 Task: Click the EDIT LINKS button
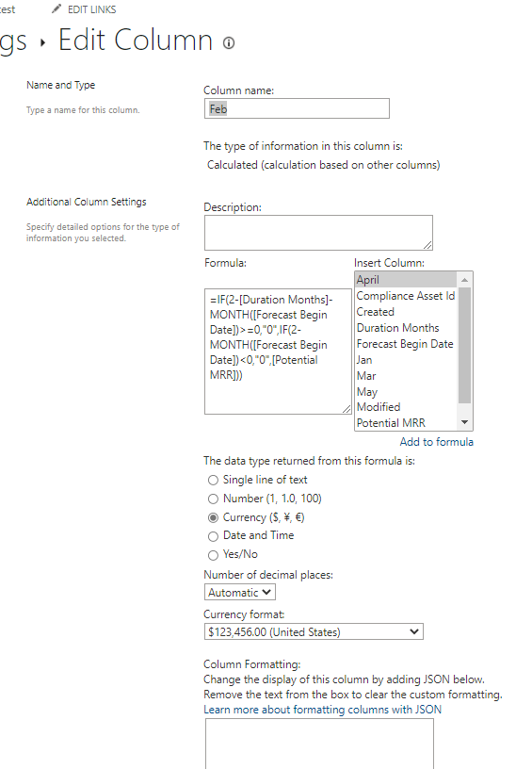point(91,9)
